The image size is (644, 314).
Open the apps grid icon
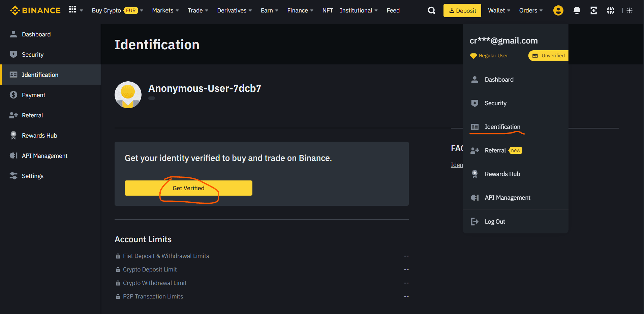pyautogui.click(x=72, y=9)
